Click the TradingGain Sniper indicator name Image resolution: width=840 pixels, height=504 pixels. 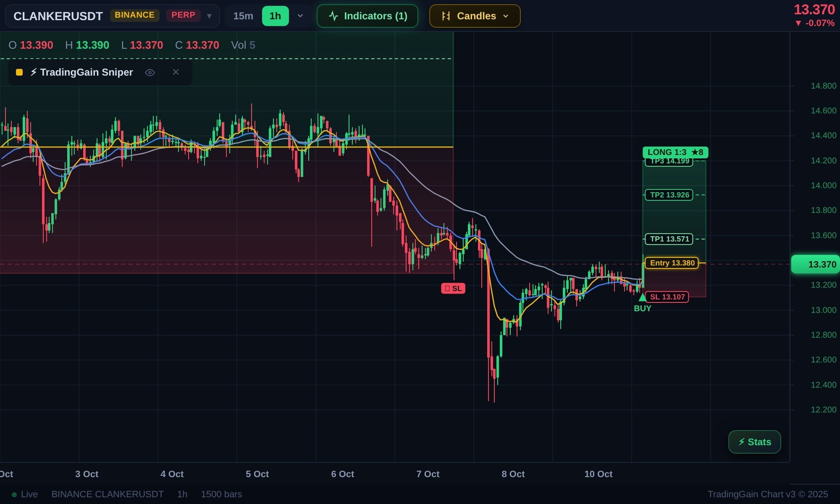(x=81, y=72)
